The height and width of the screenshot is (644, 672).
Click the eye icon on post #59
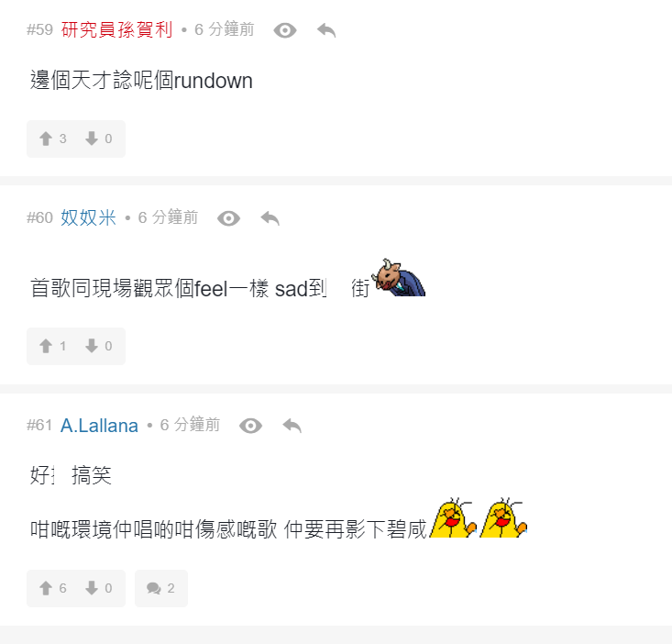285,30
